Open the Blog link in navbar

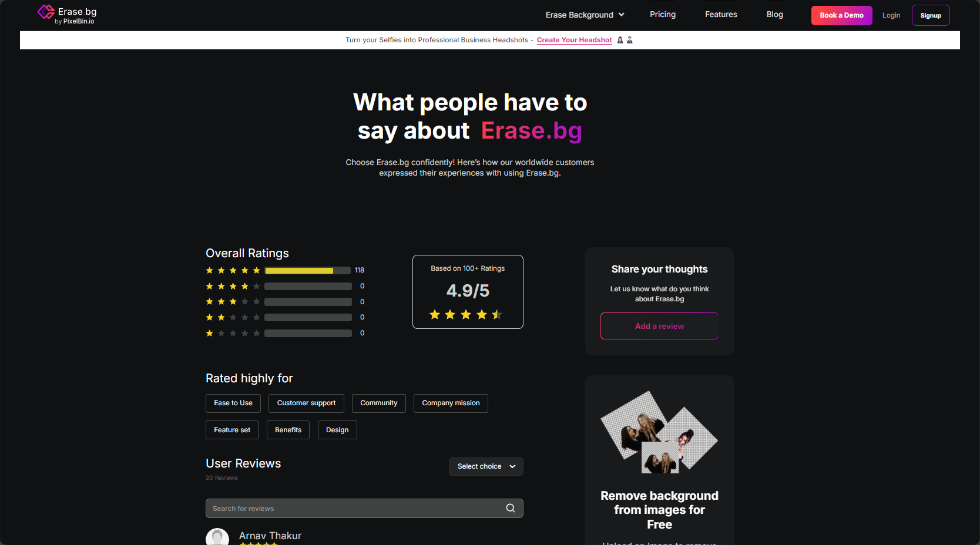[774, 15]
